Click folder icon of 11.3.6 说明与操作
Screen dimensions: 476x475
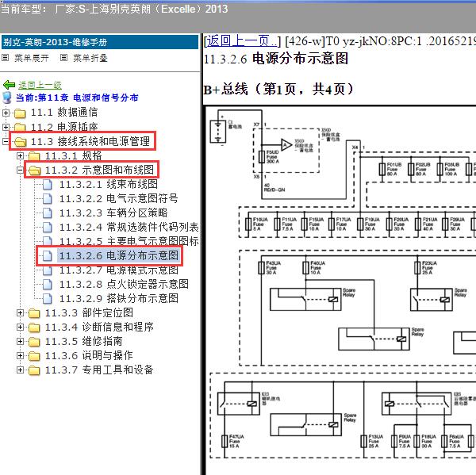34,356
